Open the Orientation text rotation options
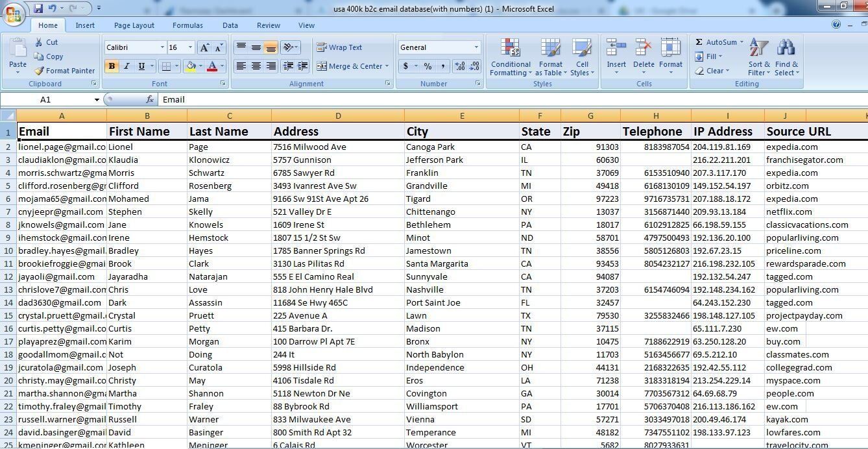The image size is (868, 449). 290,47
